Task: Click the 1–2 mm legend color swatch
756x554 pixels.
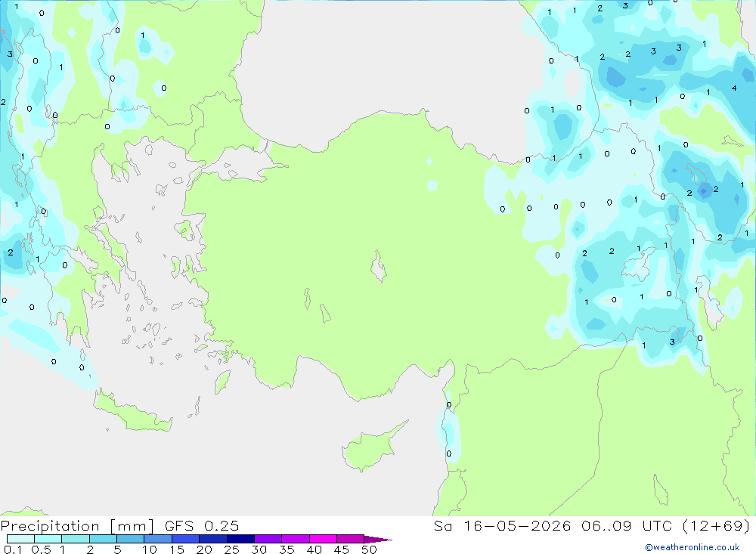Action: (x=76, y=539)
